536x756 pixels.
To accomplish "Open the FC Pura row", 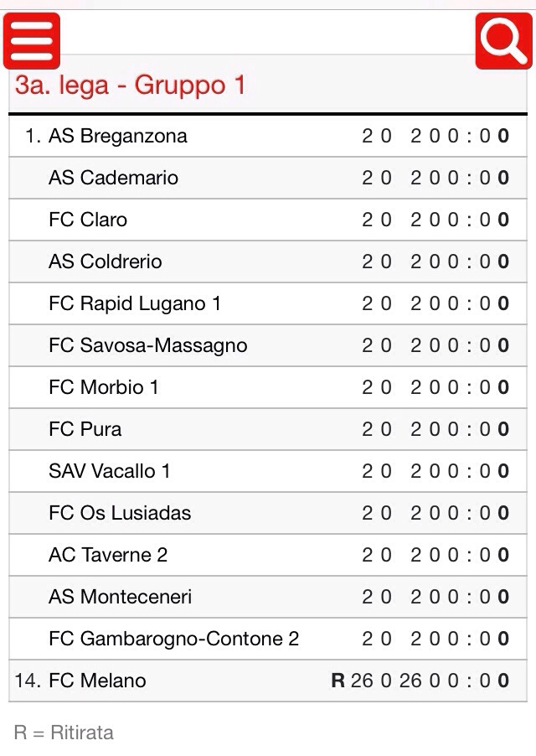I will pyautogui.click(x=268, y=430).
